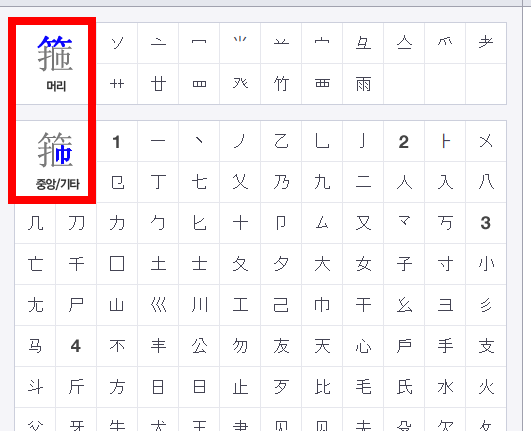Choose the 又 component
Image resolution: width=531 pixels, height=431 pixels.
[x=363, y=223]
